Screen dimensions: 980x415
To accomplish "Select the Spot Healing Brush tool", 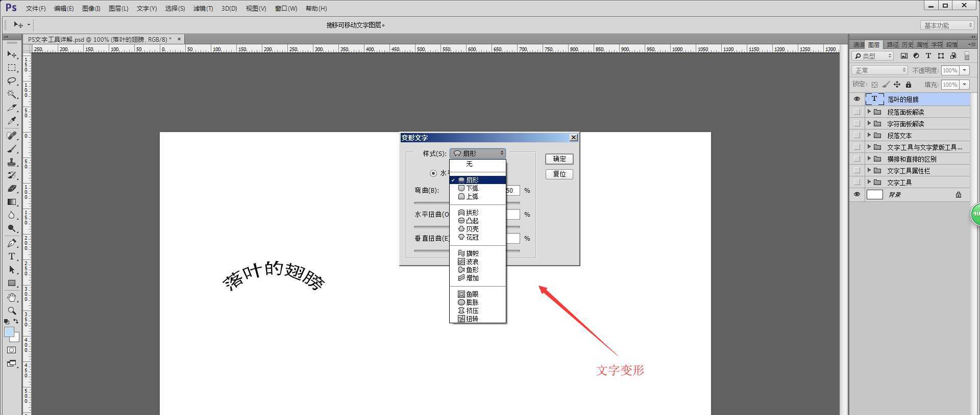I will (x=12, y=136).
